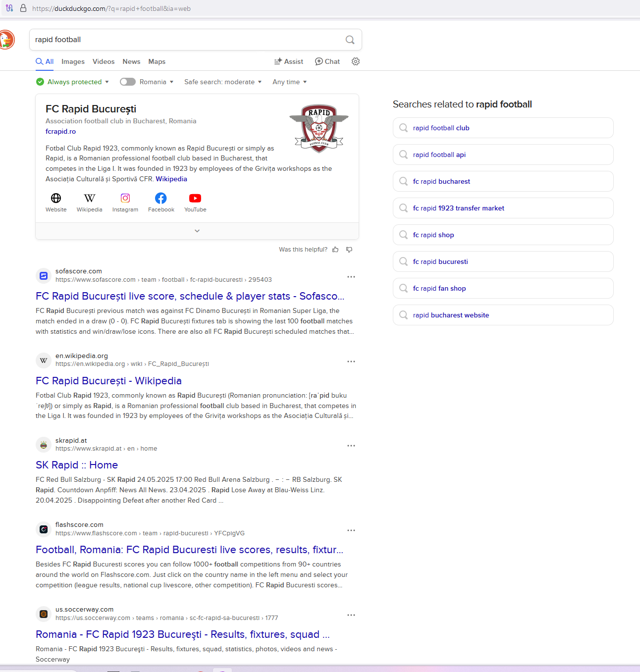Click the Assist button
This screenshot has height=672, width=640.
pos(289,61)
